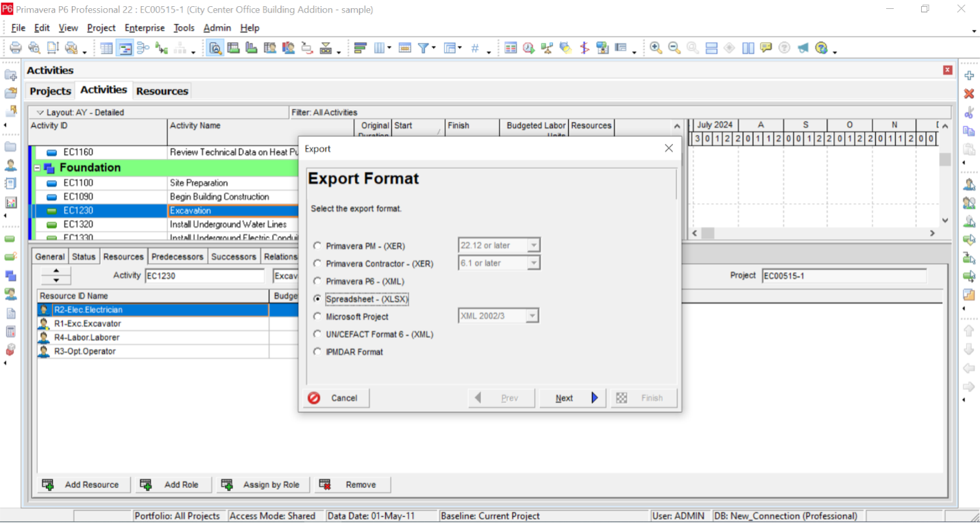Click the Add Role button
The width and height of the screenshot is (980, 525).
[173, 485]
